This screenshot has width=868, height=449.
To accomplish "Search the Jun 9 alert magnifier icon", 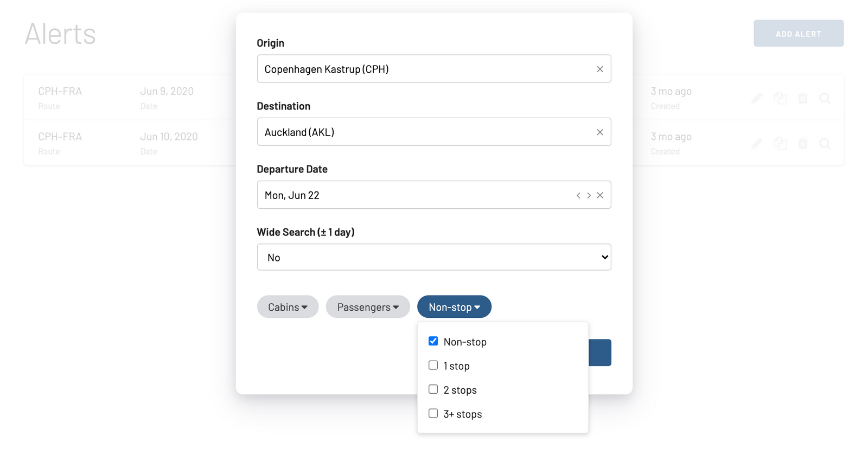I will 825,98.
